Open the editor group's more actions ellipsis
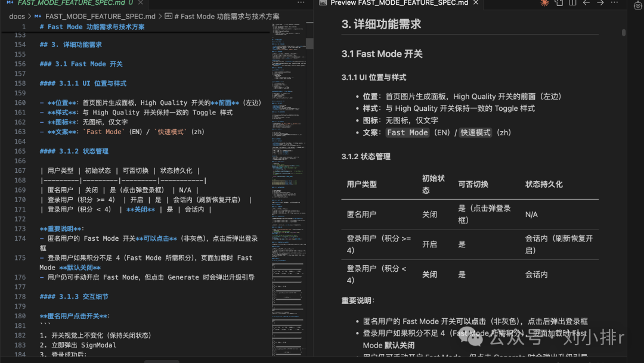Viewport: 644px width, 363px height. [x=300, y=3]
